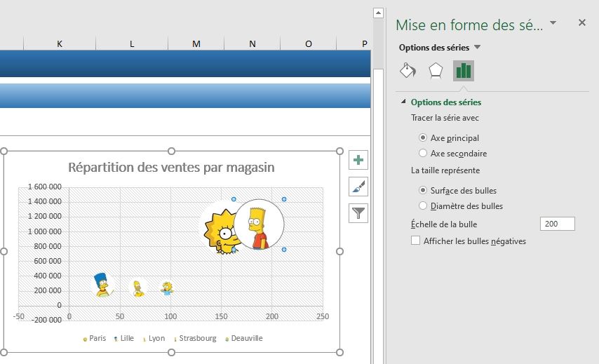Click the Strasbourg legend entry
Screen dimensions: 599x364
pos(195,339)
